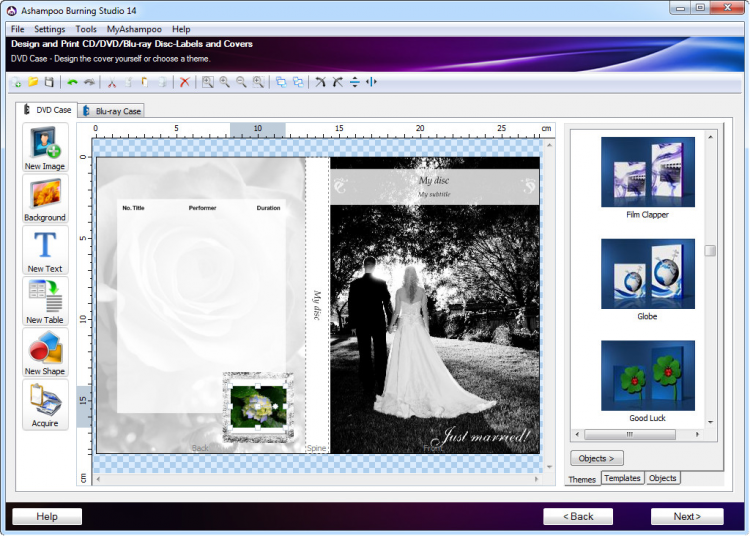750x536 pixels.
Task: Click the Next > button
Action: (x=686, y=516)
